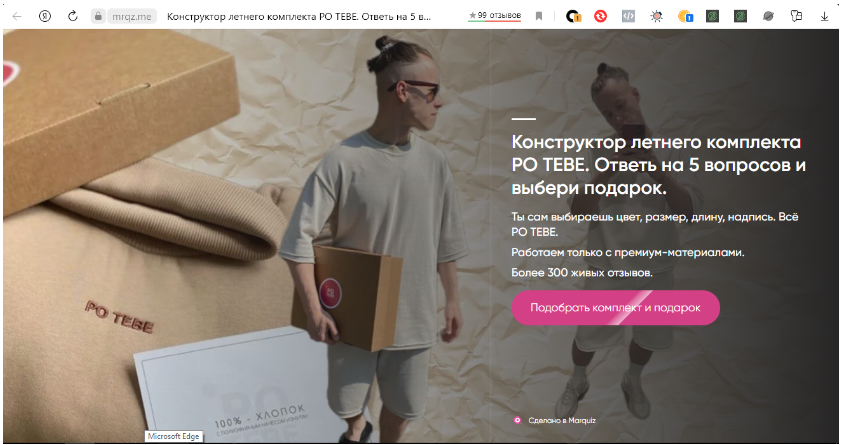Screen dimensions: 841x445
Task: Open the red circular arrows extension
Action: tap(600, 17)
